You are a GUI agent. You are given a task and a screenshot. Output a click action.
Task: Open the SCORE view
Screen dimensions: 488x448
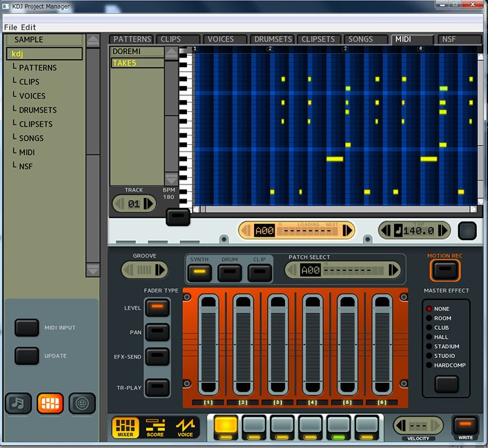coord(155,427)
